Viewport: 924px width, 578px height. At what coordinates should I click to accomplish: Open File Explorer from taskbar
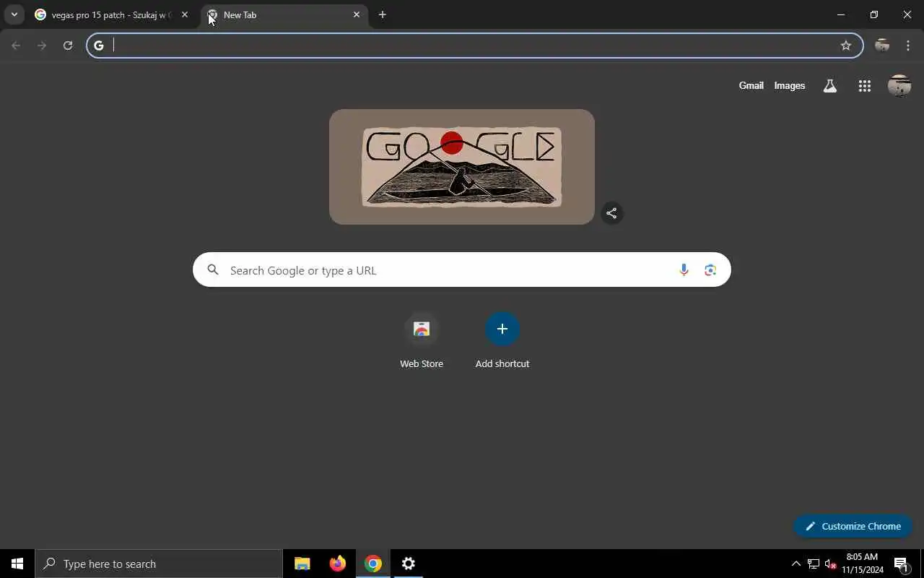[x=302, y=564]
